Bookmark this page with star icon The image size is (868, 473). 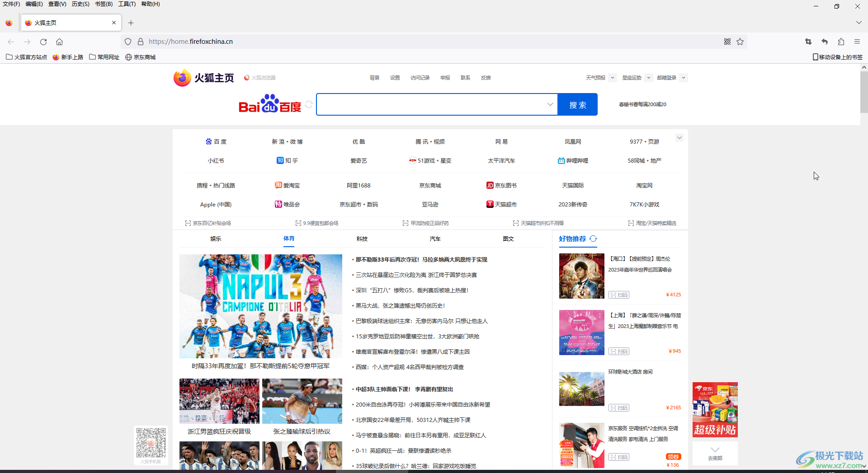pos(740,42)
